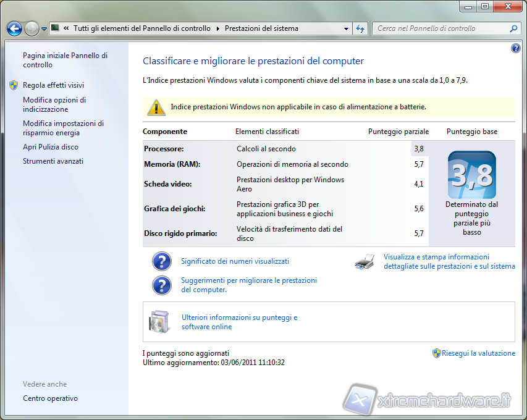Click the search magnifier icon
Viewport: 527px width, 420px height.
[513, 28]
